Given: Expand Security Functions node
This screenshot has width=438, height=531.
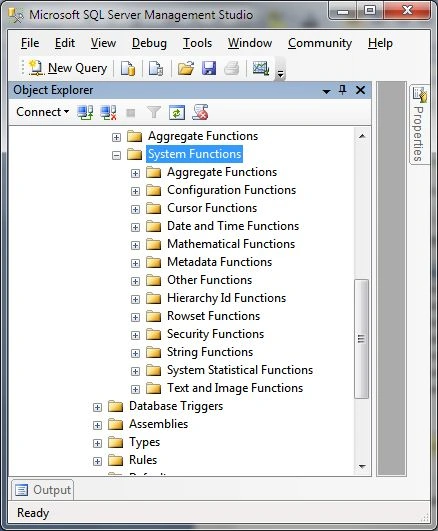Looking at the screenshot, I should click(x=135, y=335).
